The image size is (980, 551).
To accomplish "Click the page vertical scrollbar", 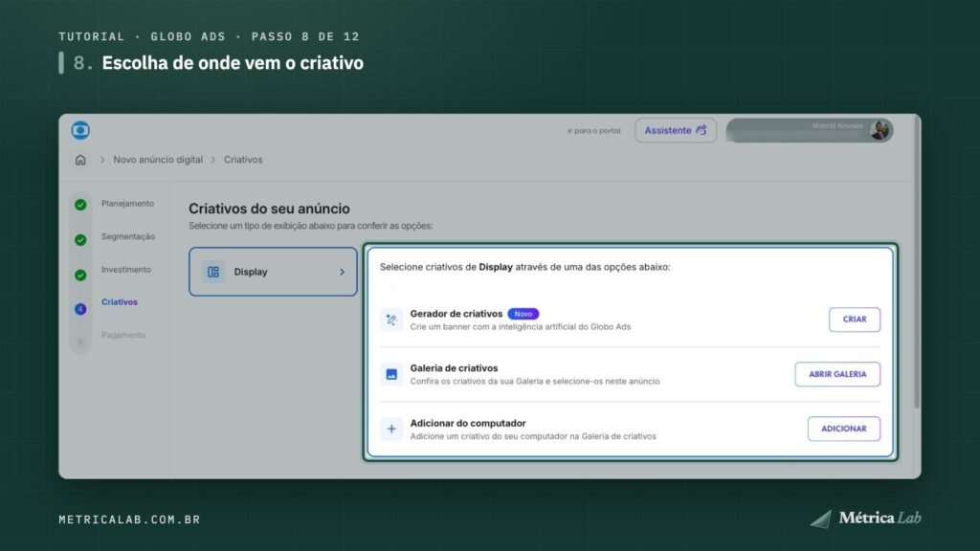I will [917, 262].
